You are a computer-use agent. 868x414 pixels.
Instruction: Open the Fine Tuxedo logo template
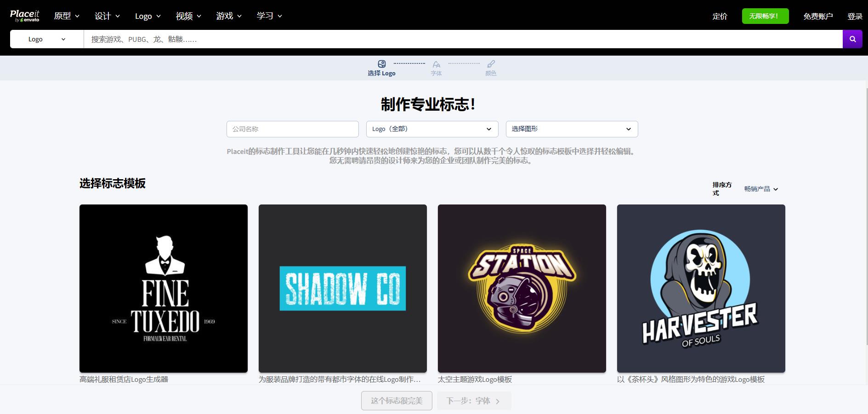(163, 288)
